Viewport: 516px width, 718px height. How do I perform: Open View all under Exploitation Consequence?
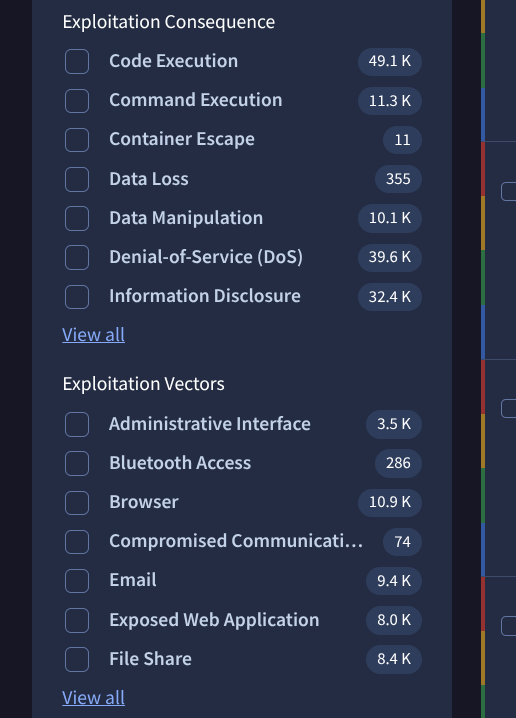93,335
